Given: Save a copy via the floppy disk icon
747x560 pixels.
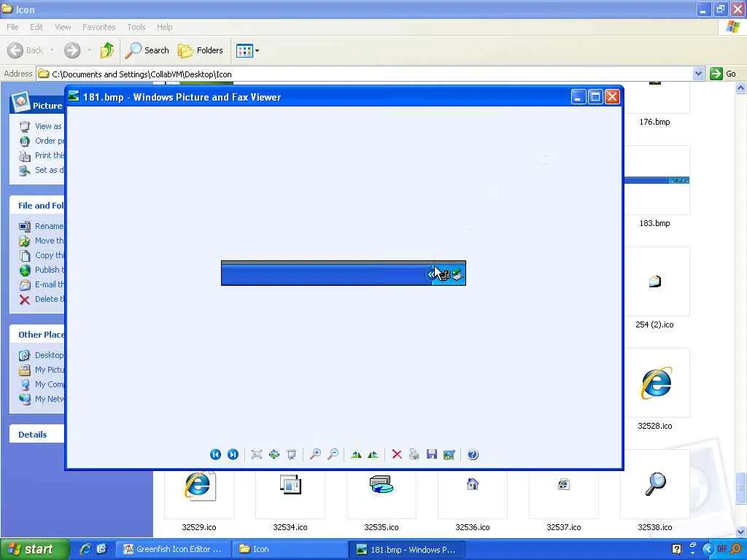Looking at the screenshot, I should click(x=432, y=454).
